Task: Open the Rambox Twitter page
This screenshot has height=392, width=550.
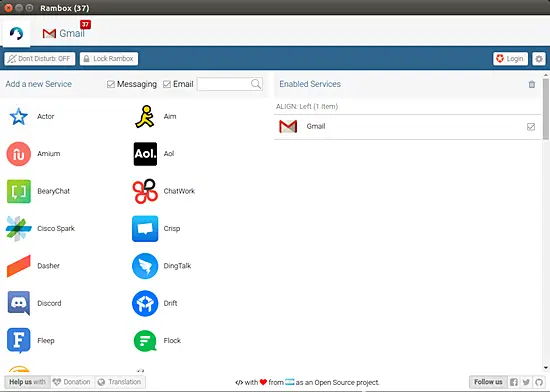Action: pyautogui.click(x=526, y=382)
